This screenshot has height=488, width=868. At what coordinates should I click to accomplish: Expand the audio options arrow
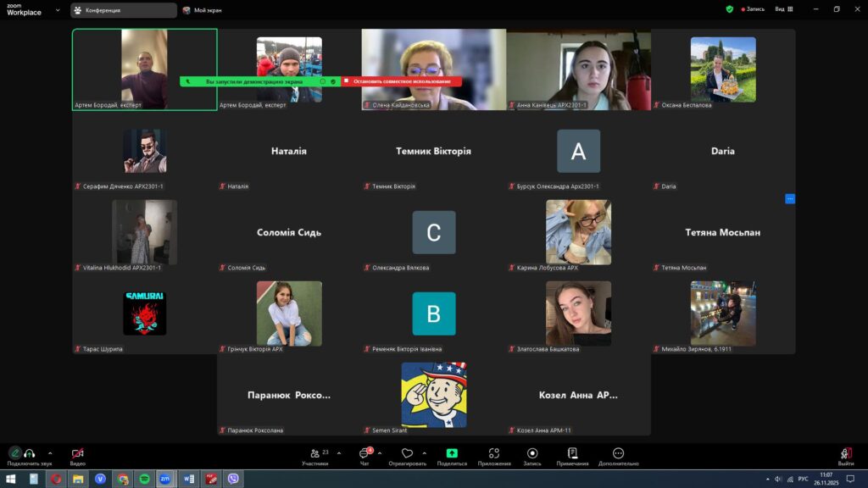[50, 453]
